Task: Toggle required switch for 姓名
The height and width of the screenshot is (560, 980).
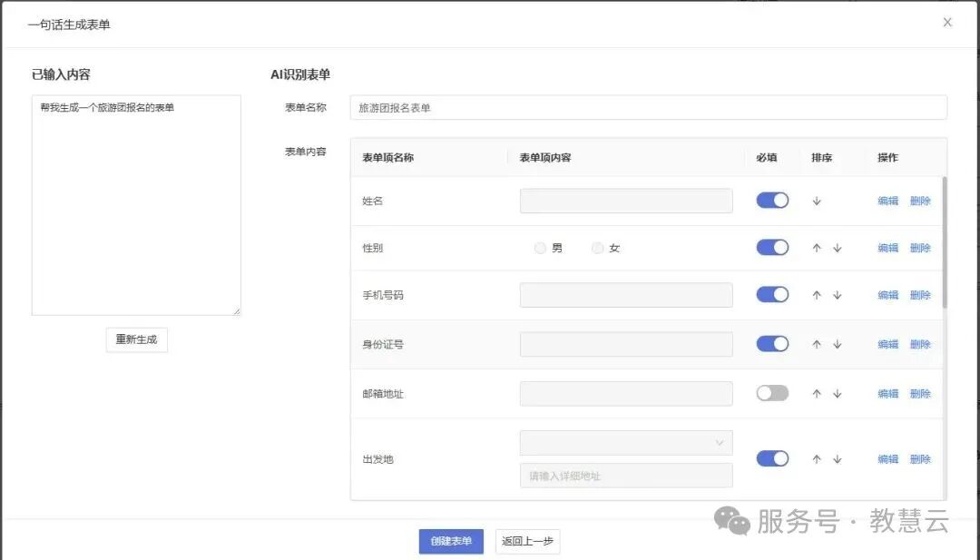Action: [x=772, y=201]
